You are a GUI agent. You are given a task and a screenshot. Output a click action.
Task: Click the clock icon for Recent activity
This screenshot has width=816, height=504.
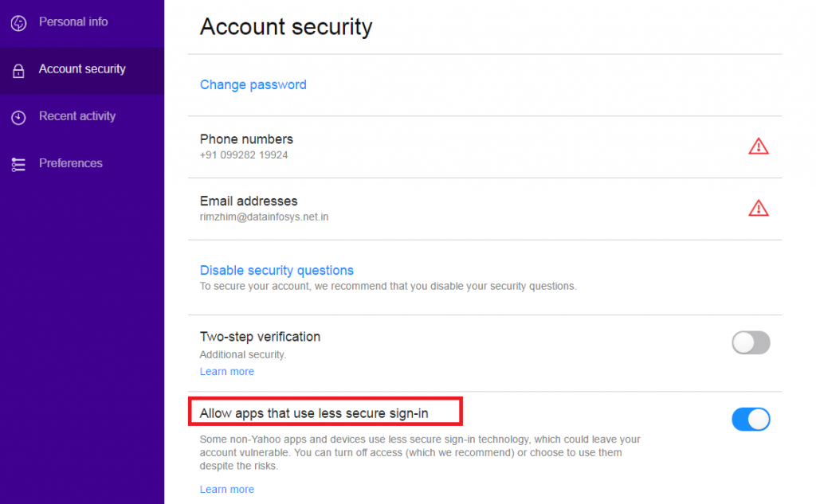18,118
